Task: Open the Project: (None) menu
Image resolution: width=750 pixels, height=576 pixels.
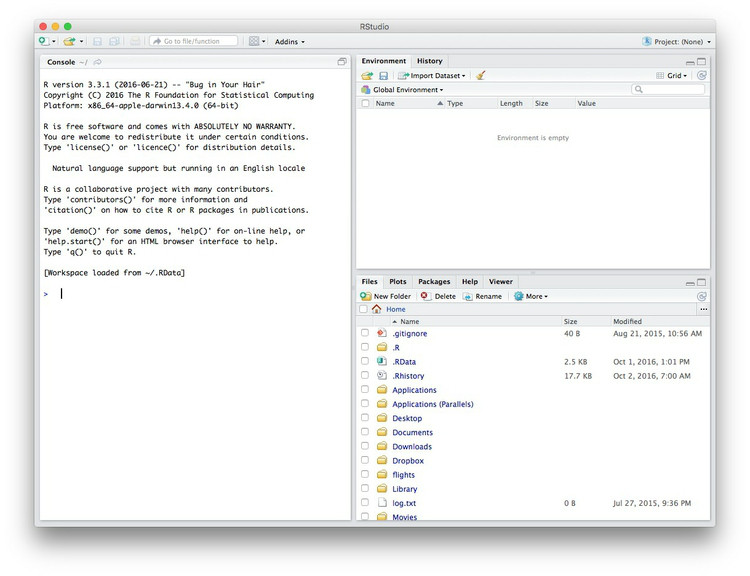Action: coord(676,42)
